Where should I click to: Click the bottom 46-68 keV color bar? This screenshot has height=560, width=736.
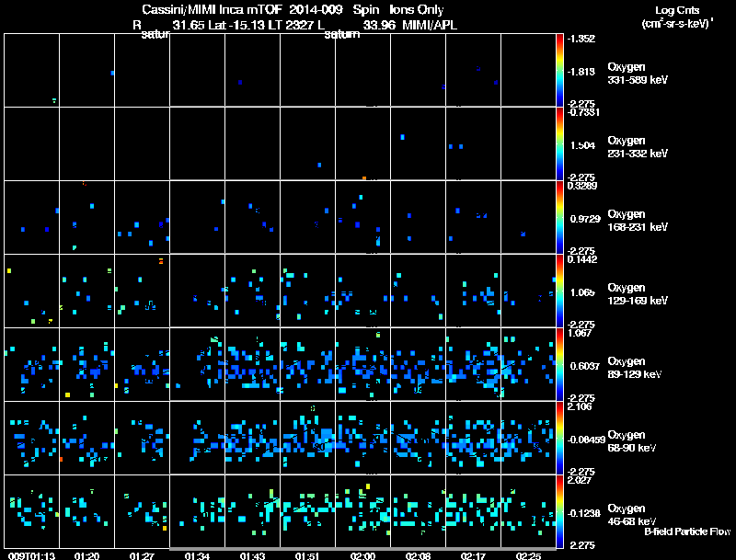click(x=559, y=511)
